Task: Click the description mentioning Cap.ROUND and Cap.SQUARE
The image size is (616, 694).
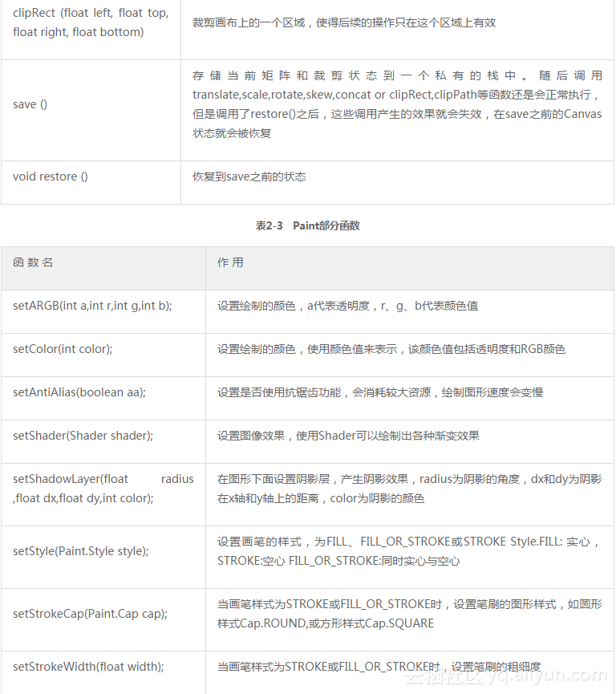Action: tap(409, 614)
